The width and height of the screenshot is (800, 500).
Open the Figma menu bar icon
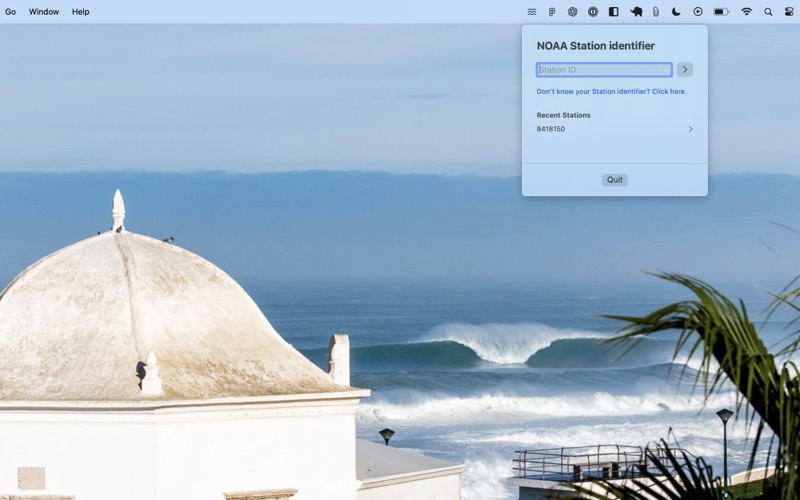pyautogui.click(x=552, y=12)
